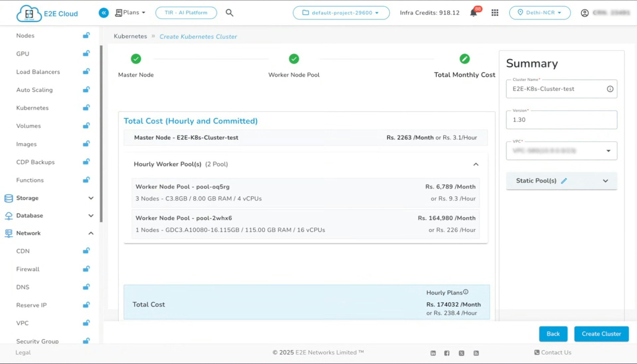Click info icon in Cluster Name field

pyautogui.click(x=610, y=89)
